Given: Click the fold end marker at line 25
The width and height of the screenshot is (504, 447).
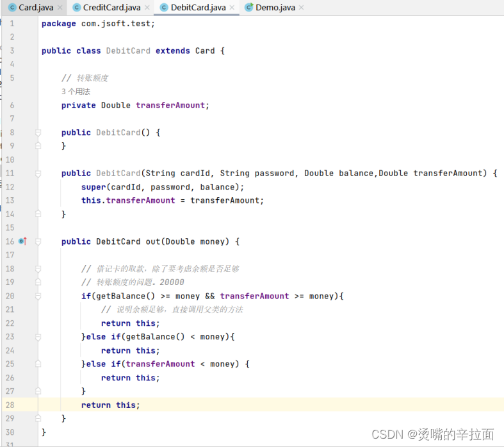Looking at the screenshot, I should coord(38,364).
